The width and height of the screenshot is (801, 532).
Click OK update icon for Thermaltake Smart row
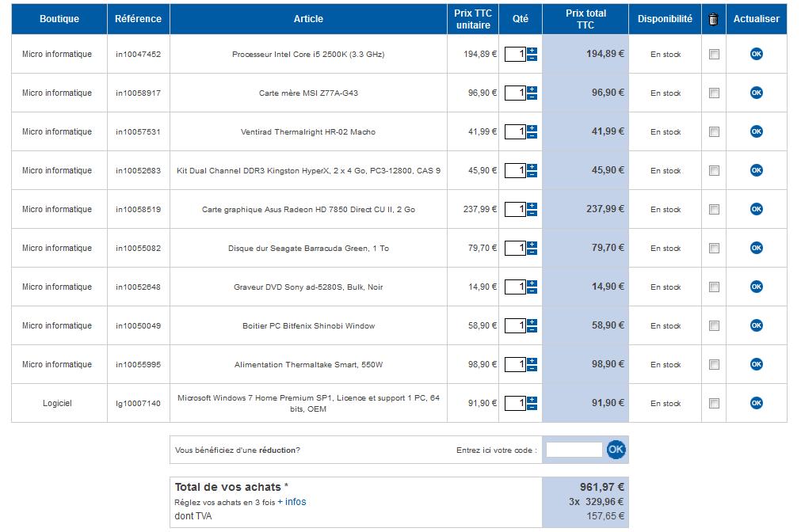[x=756, y=364]
